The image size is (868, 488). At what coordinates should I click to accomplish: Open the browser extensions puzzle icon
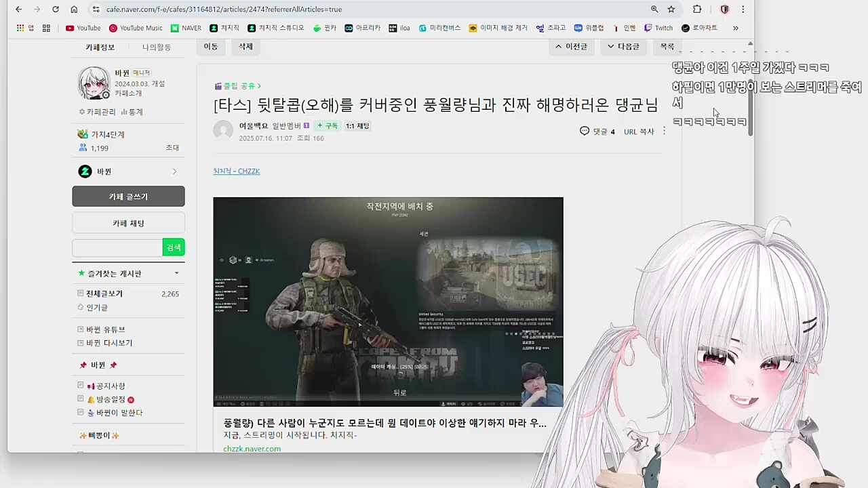[697, 9]
